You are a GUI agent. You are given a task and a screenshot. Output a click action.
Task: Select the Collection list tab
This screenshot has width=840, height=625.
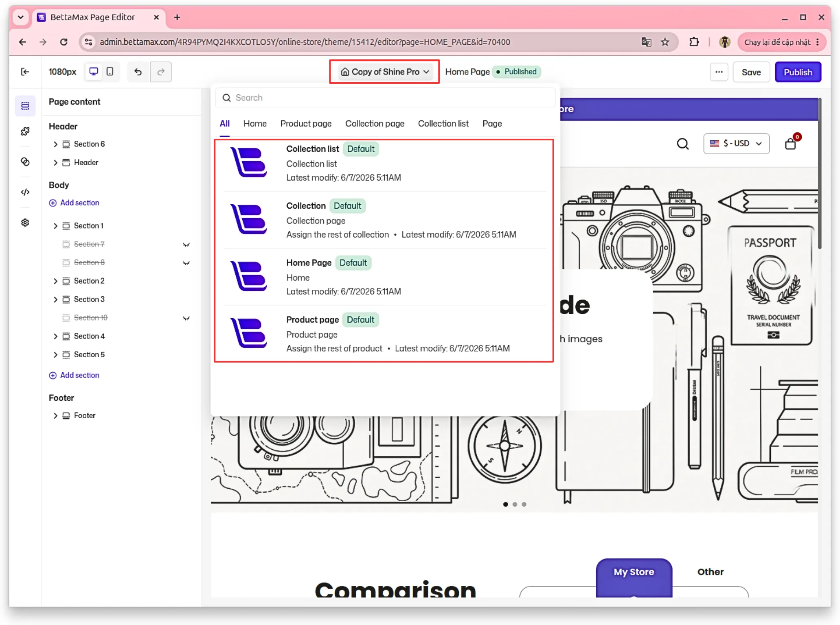click(x=443, y=124)
